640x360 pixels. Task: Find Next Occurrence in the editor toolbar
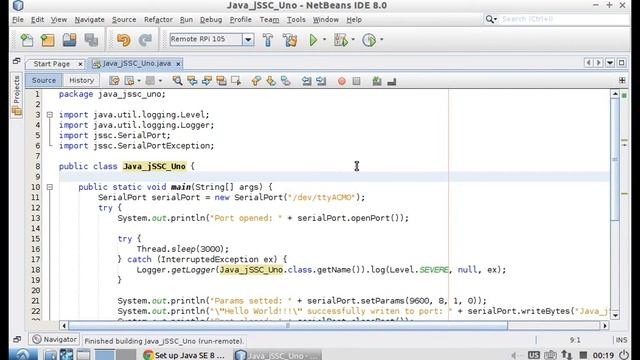pyautogui.click(x=207, y=81)
